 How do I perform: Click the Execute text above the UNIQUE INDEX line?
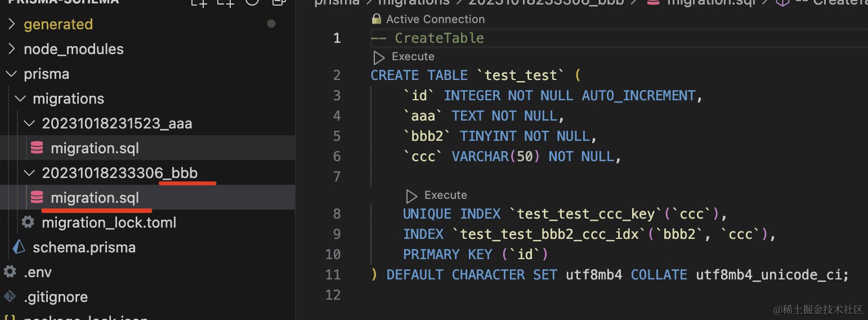point(445,195)
